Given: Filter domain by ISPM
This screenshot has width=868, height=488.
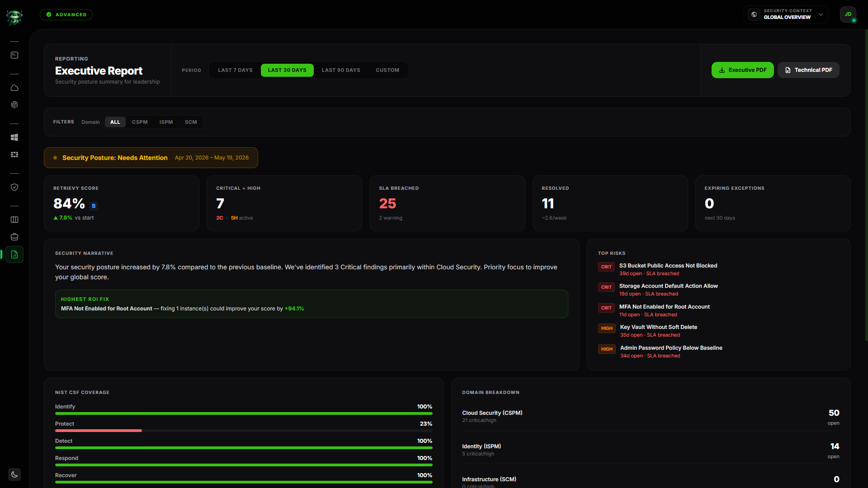Looking at the screenshot, I should (x=166, y=122).
